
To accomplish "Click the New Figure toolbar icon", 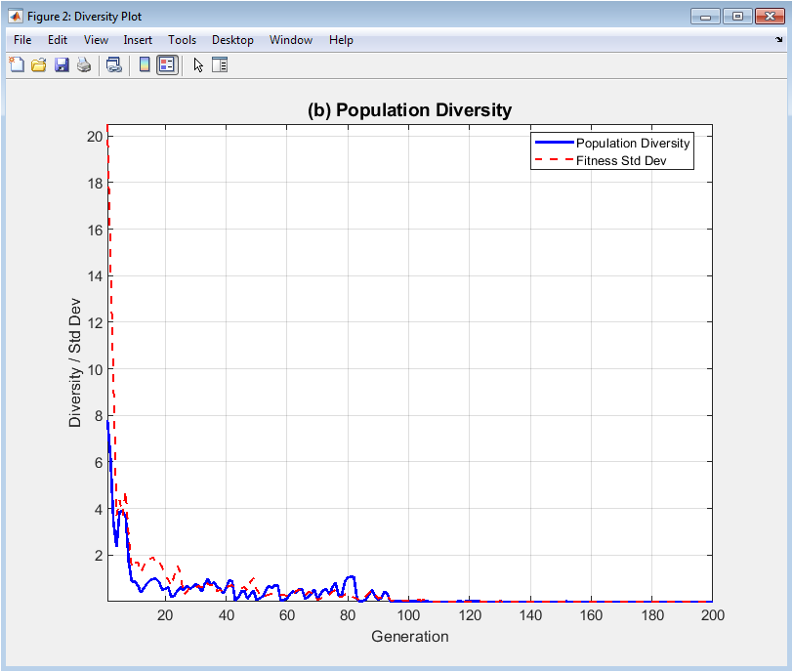I will point(17,64).
